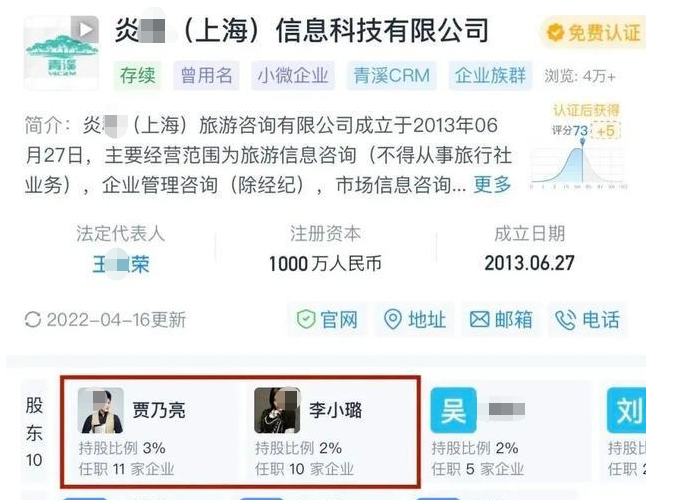Tap the 存续 status tag

pos(138,76)
